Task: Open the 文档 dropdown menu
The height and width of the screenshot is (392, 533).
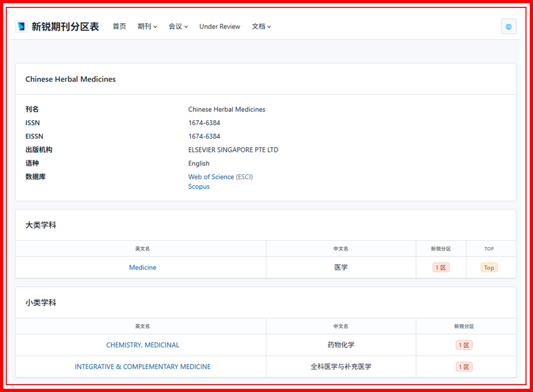Action: click(x=261, y=27)
